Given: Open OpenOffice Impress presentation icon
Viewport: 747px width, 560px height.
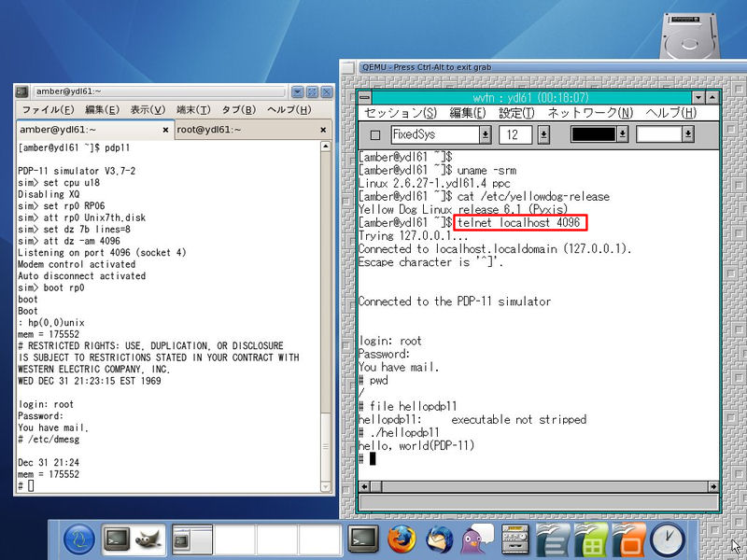Looking at the screenshot, I should click(x=628, y=539).
